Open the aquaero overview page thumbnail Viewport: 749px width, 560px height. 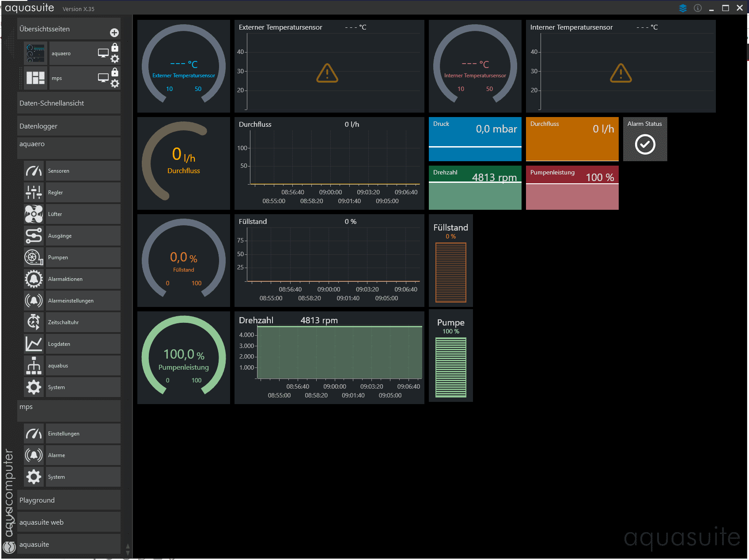tap(35, 53)
